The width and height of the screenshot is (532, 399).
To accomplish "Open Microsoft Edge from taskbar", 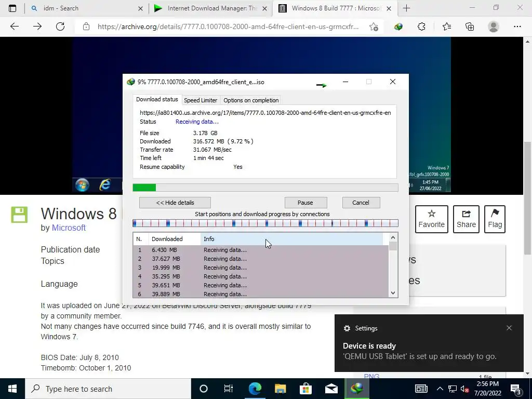I will click(x=255, y=389).
